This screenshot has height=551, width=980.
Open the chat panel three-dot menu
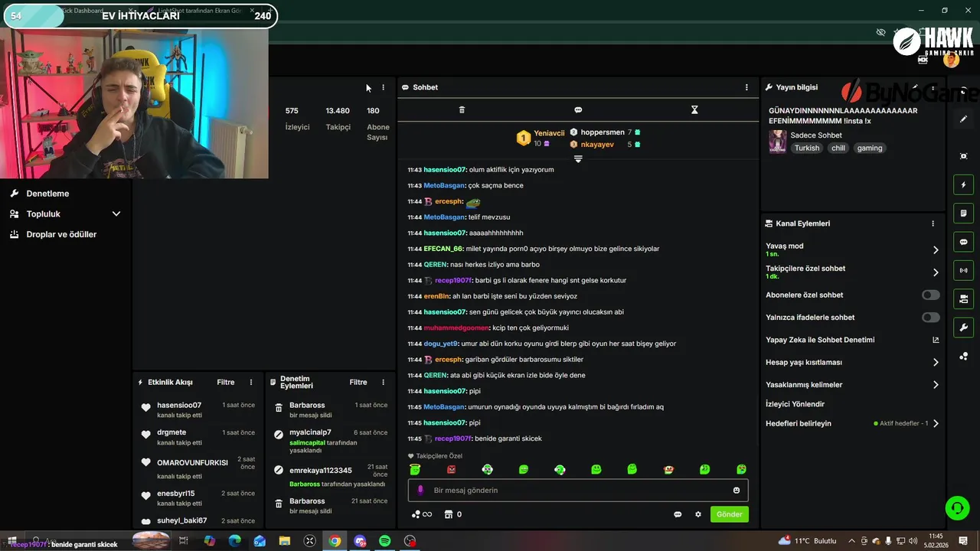746,87
